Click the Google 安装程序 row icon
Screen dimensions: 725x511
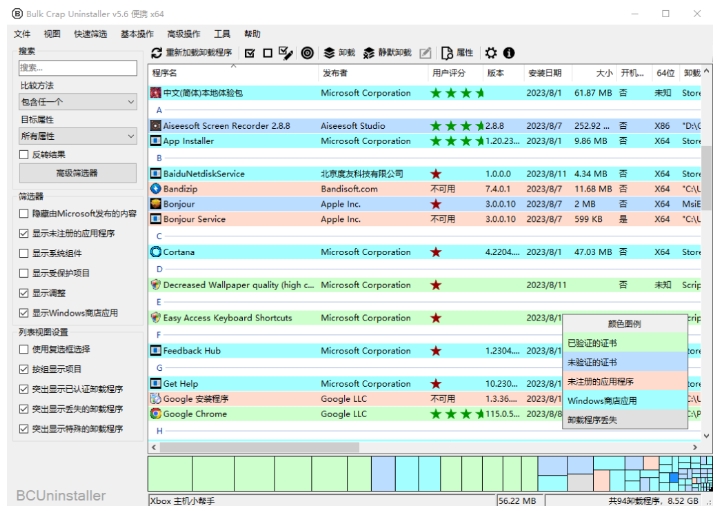(156, 399)
